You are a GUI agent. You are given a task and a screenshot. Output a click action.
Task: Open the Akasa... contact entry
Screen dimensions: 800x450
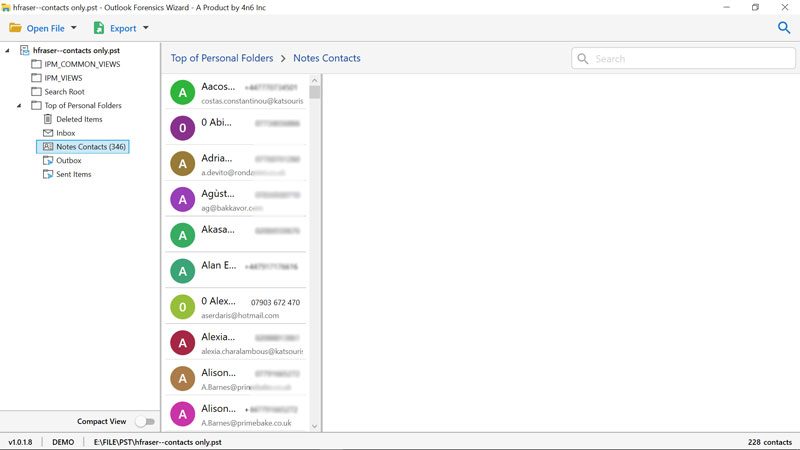coord(236,235)
